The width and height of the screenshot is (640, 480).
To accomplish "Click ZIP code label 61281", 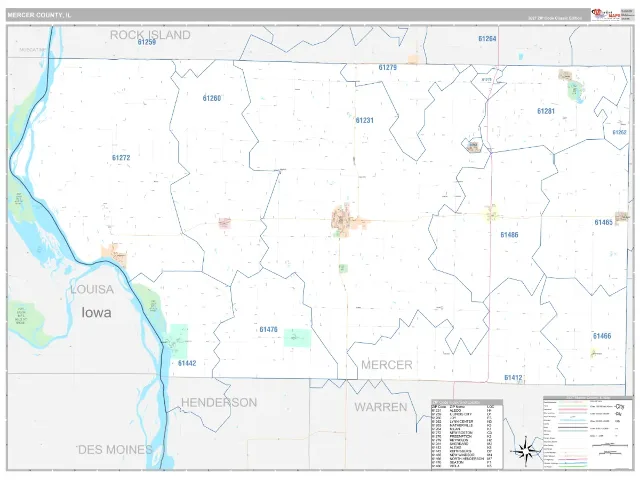I will (546, 111).
